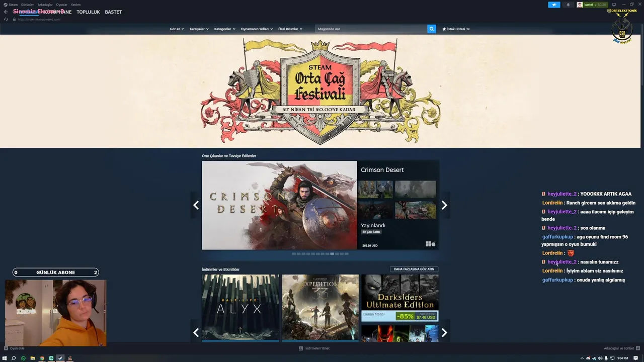This screenshot has width=644, height=362.
Task: Click the $69.99 USD price
Action: [x=370, y=246]
